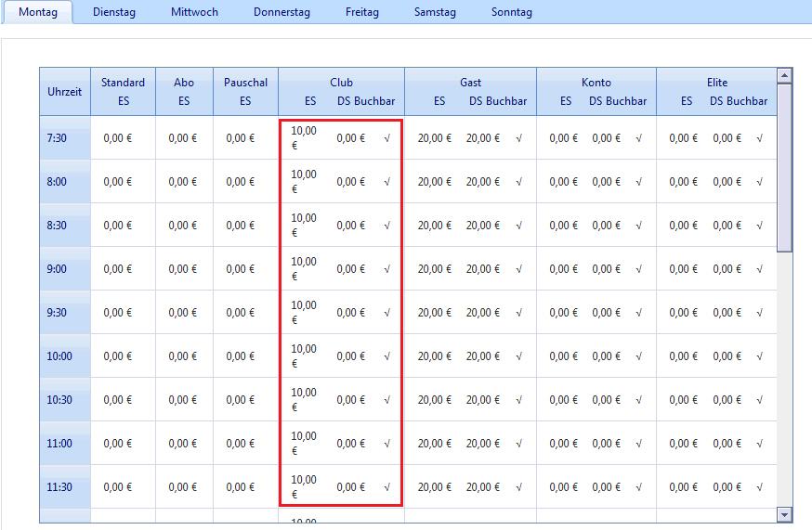This screenshot has width=812, height=530.
Task: Toggle Gast Buchbar checkmark for 10:00
Action: pos(519,356)
